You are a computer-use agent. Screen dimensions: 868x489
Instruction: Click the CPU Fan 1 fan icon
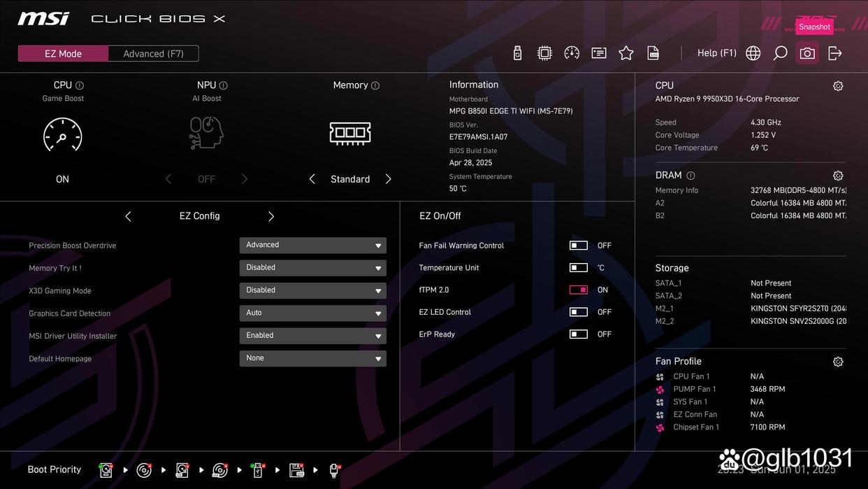pos(660,377)
